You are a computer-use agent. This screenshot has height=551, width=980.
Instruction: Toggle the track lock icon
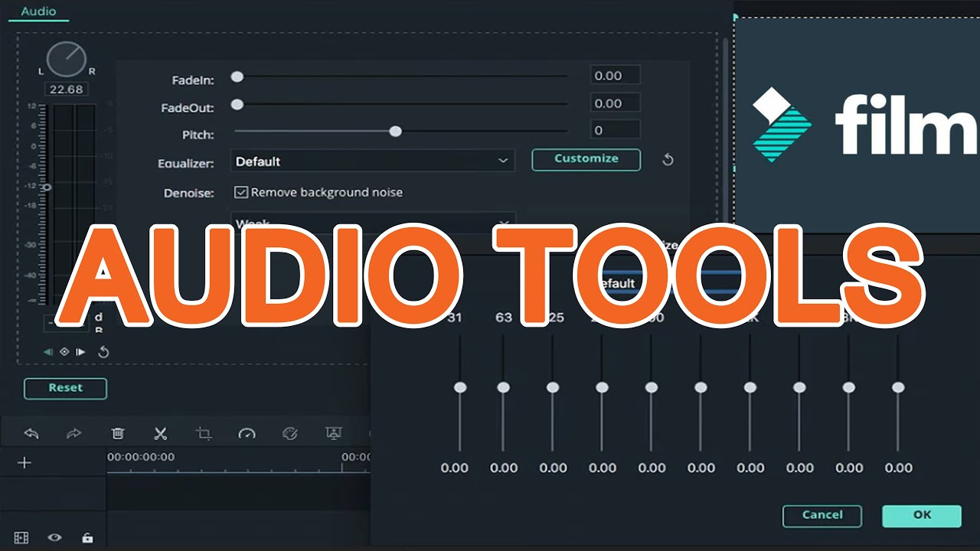pos(87,538)
